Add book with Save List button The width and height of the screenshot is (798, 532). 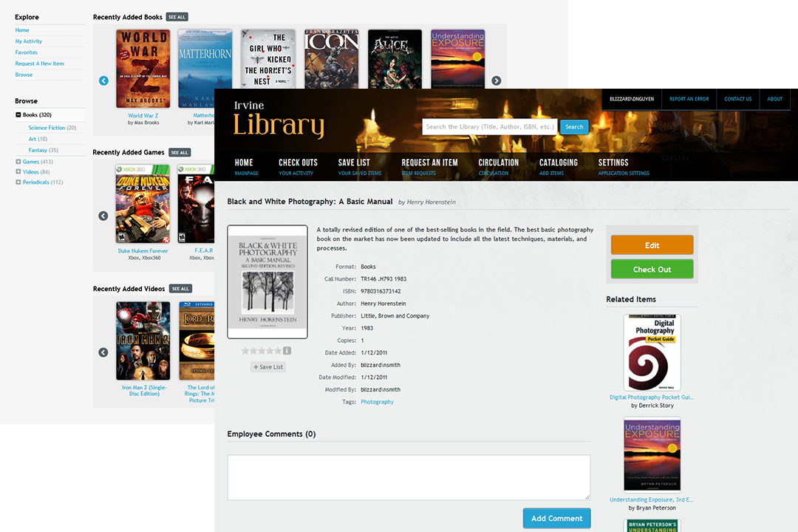pyautogui.click(x=267, y=366)
